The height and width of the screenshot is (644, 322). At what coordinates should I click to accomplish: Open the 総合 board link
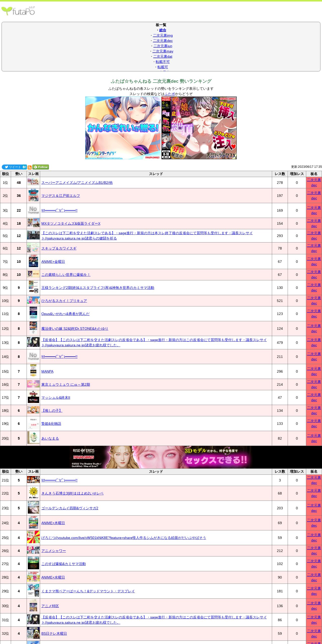[x=163, y=30]
